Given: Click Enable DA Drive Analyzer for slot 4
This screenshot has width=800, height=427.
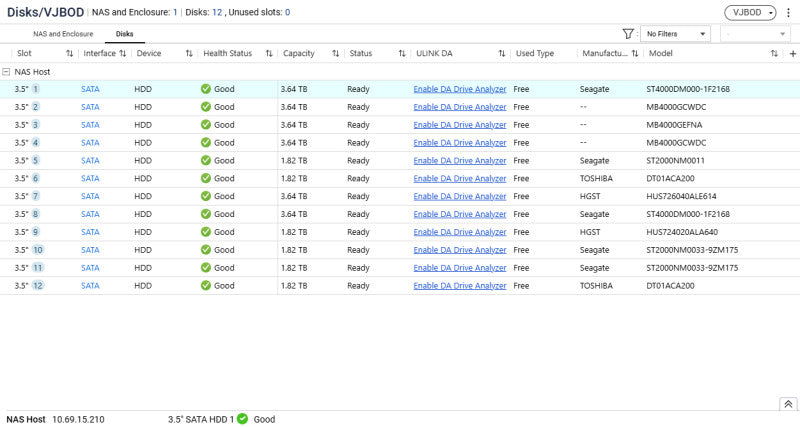Looking at the screenshot, I should click(460, 143).
